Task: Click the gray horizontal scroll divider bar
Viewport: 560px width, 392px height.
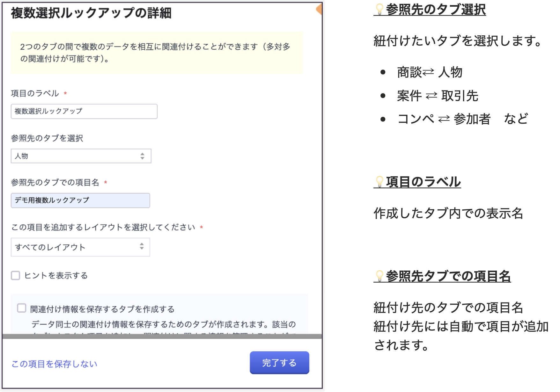Action: click(x=162, y=336)
